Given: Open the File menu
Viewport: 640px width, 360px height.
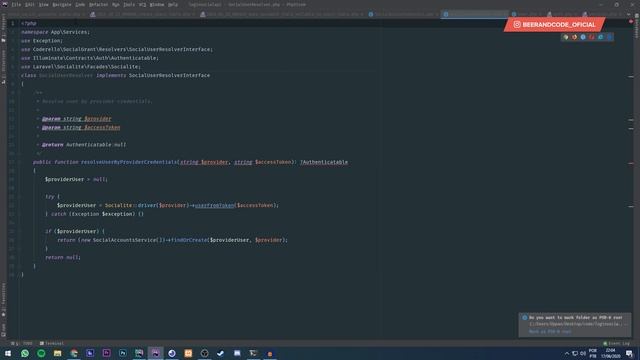Looking at the screenshot, I should [x=16, y=4].
